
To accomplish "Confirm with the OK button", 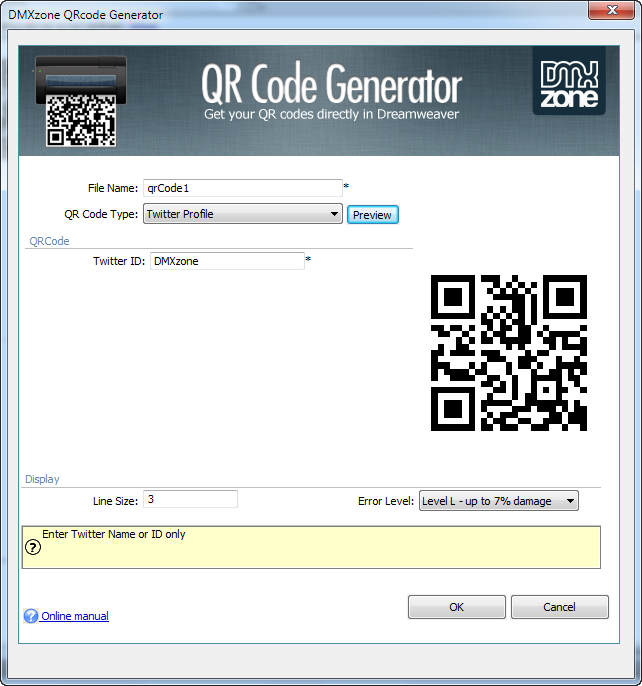I will [x=456, y=607].
